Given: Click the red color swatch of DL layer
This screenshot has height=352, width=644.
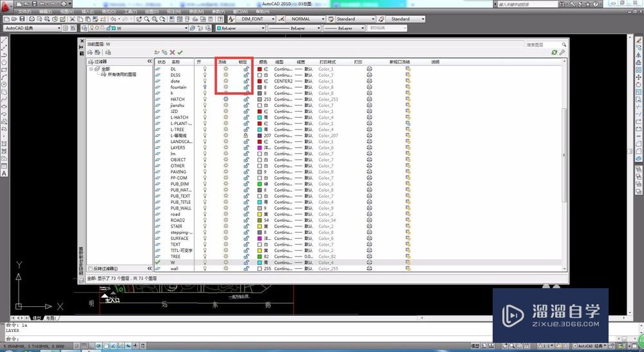Looking at the screenshot, I should pos(260,69).
